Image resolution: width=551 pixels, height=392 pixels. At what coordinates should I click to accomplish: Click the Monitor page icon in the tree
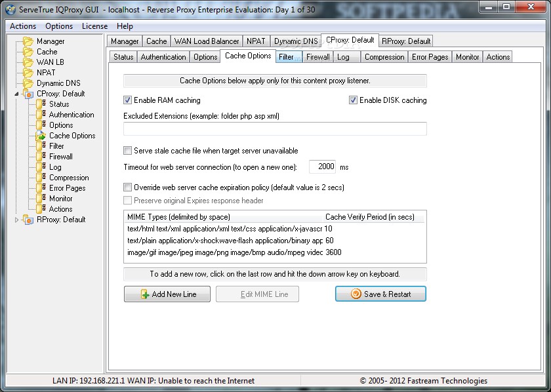[x=41, y=199]
